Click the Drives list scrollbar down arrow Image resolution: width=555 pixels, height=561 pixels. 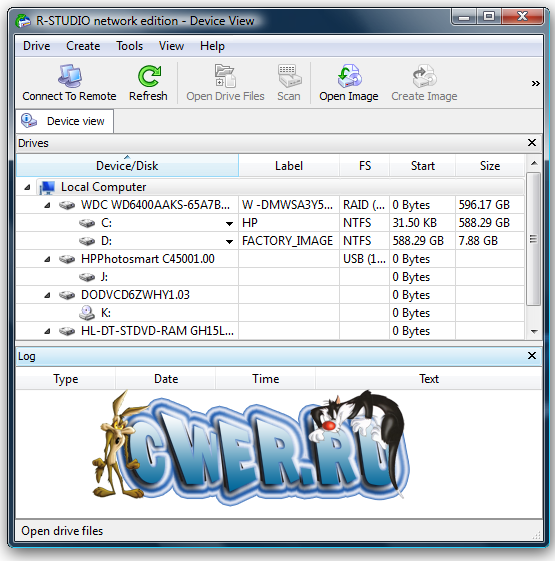pos(534,332)
